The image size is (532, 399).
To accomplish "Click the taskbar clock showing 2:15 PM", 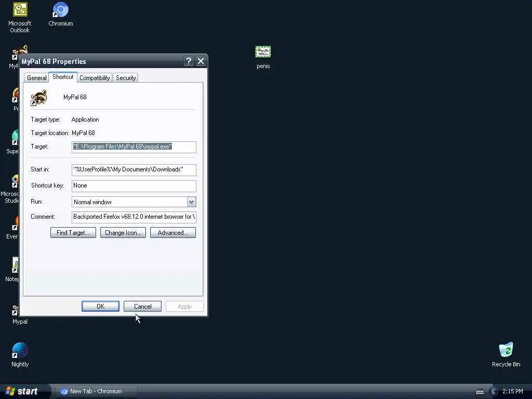I will tap(512, 391).
